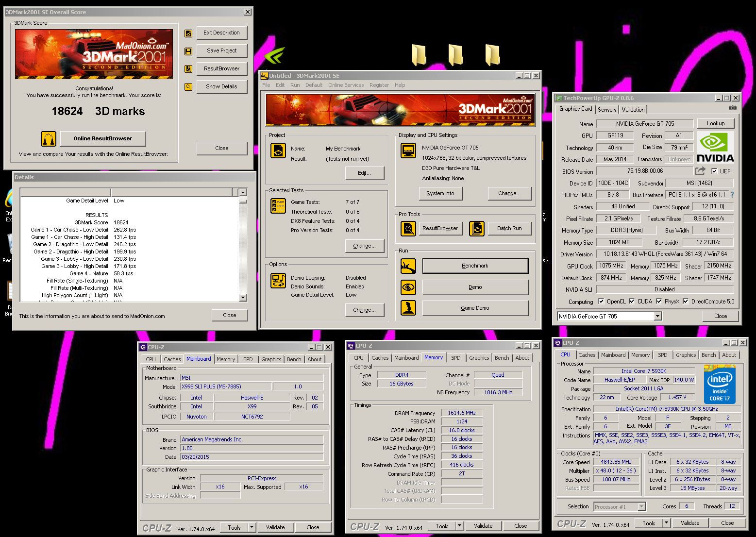This screenshot has height=537, width=756.
Task: Click the Benchmark button
Action: click(x=475, y=266)
